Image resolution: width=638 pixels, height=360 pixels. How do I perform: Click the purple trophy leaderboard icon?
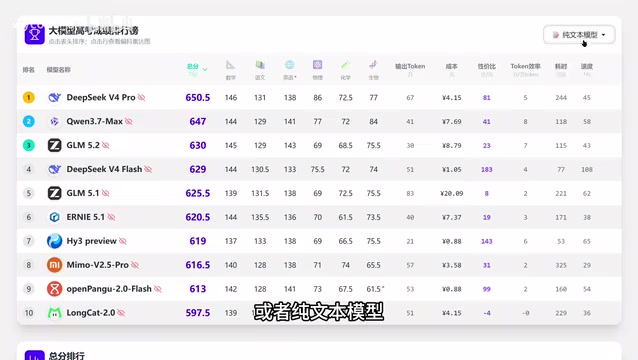click(35, 34)
